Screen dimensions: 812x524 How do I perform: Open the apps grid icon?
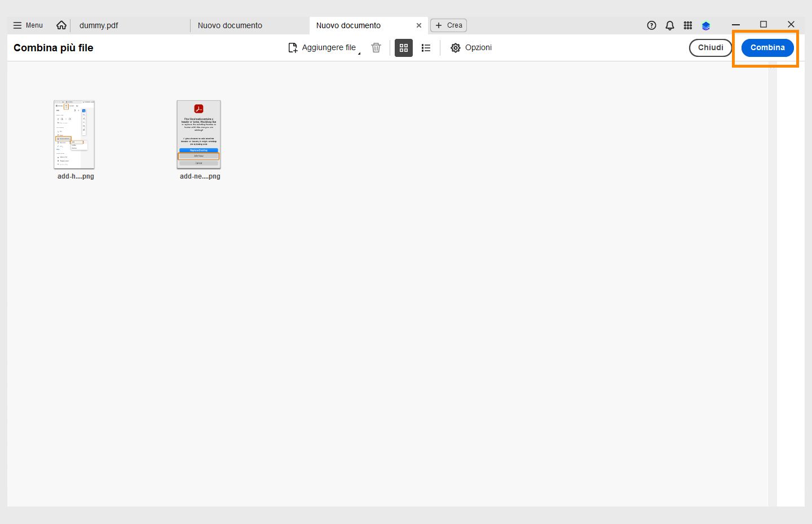688,25
